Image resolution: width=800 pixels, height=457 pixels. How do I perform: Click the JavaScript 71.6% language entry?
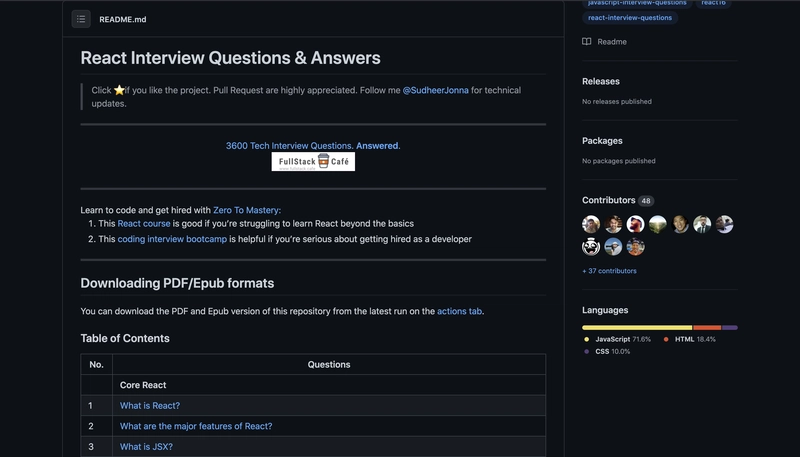617,339
